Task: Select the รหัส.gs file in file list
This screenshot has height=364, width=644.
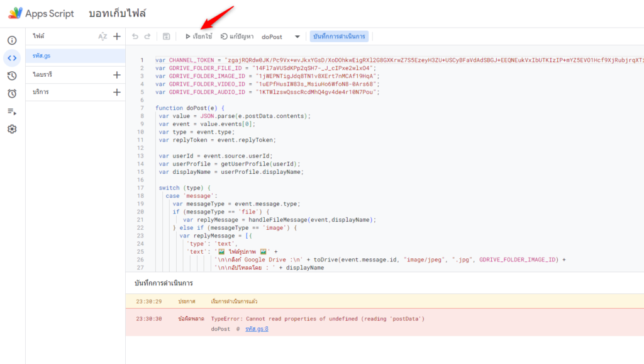Action: [43, 55]
